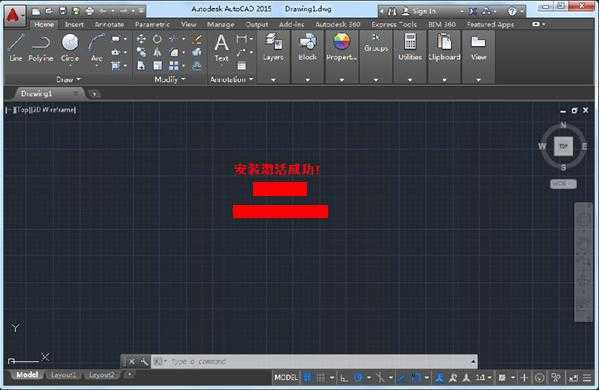Click the Mirror tool in Modify panel
Image resolution: width=599 pixels, height=390 pixels.
[x=157, y=52]
